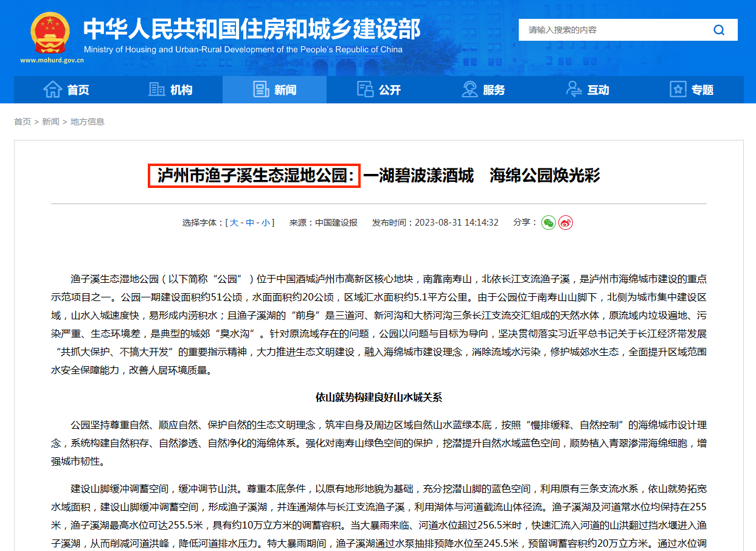
Task: Click the 地方信息 breadcrumb link
Action: coord(88,122)
